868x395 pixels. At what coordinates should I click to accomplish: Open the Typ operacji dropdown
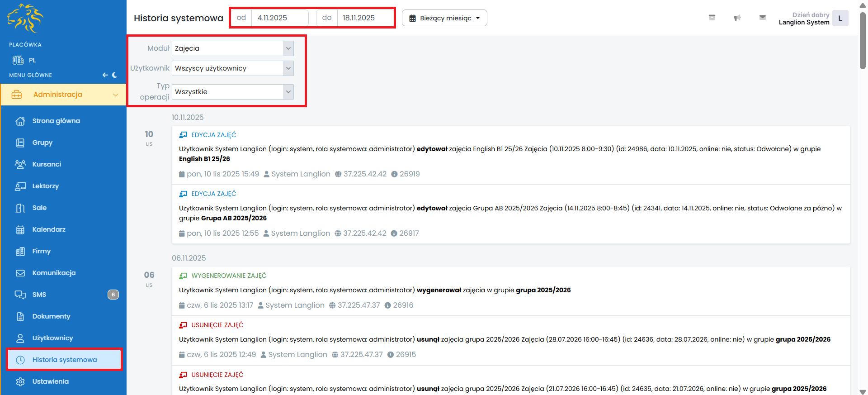coord(232,92)
